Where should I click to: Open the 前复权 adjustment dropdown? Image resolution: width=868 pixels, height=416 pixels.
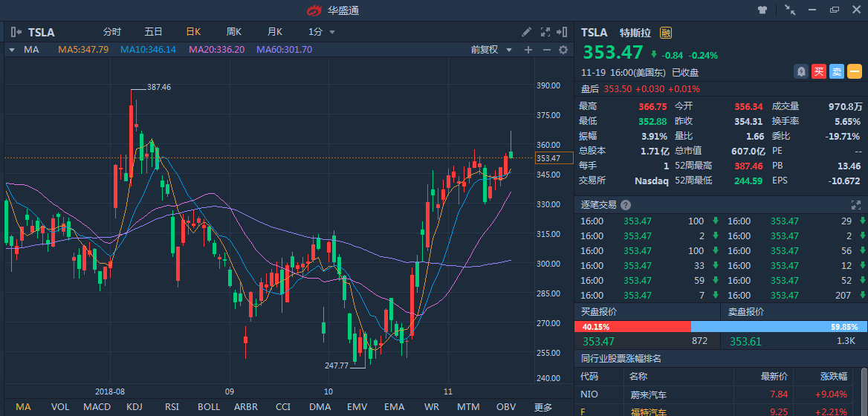[x=492, y=50]
